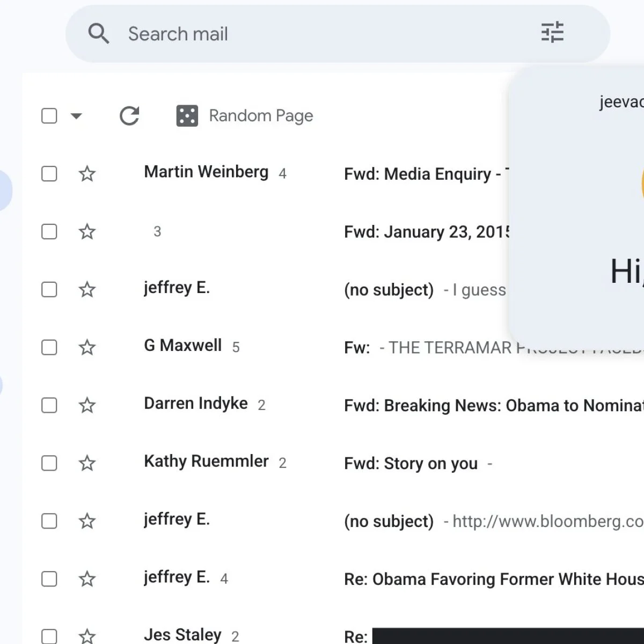The width and height of the screenshot is (644, 644).
Task: Star the Darren Indyke email
Action: click(x=86, y=405)
